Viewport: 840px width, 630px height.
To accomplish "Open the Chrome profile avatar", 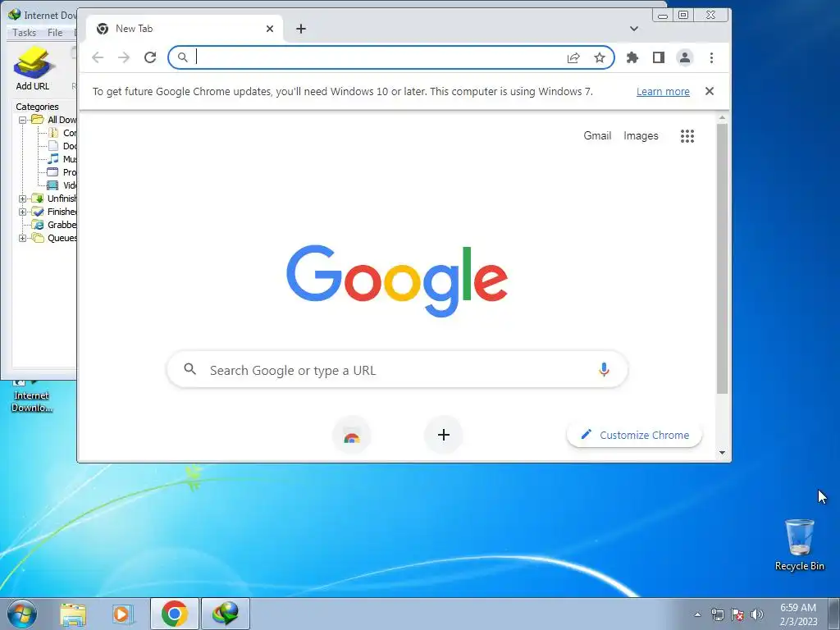I will point(685,57).
